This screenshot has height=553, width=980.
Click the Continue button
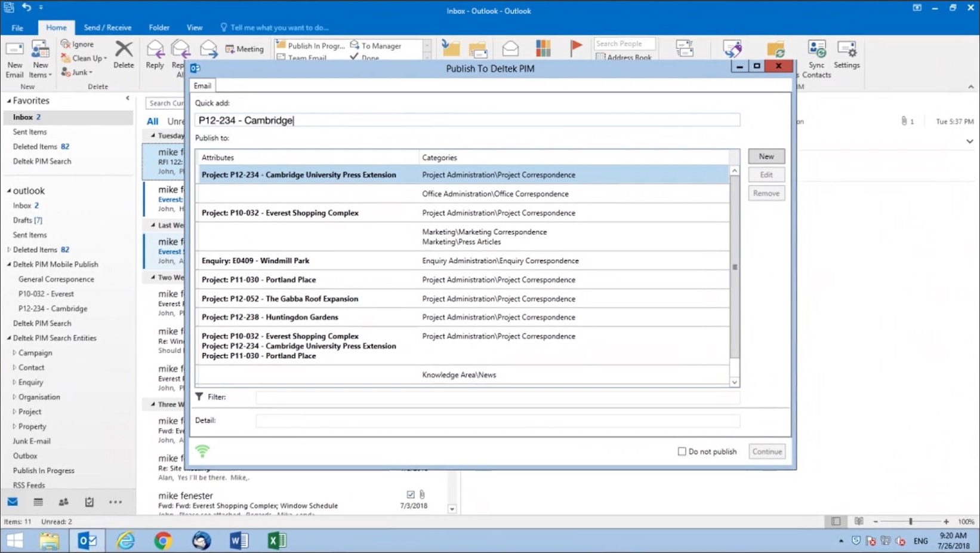pyautogui.click(x=767, y=451)
